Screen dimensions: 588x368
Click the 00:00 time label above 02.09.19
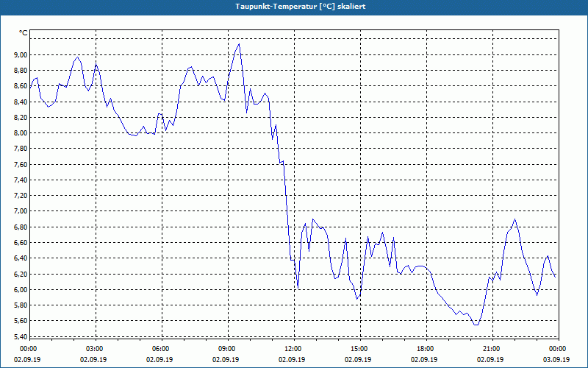[x=28, y=349]
